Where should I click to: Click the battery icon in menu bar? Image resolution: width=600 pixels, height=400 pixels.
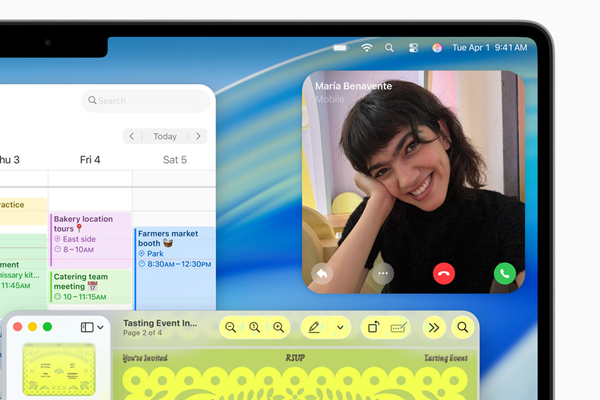click(x=340, y=48)
